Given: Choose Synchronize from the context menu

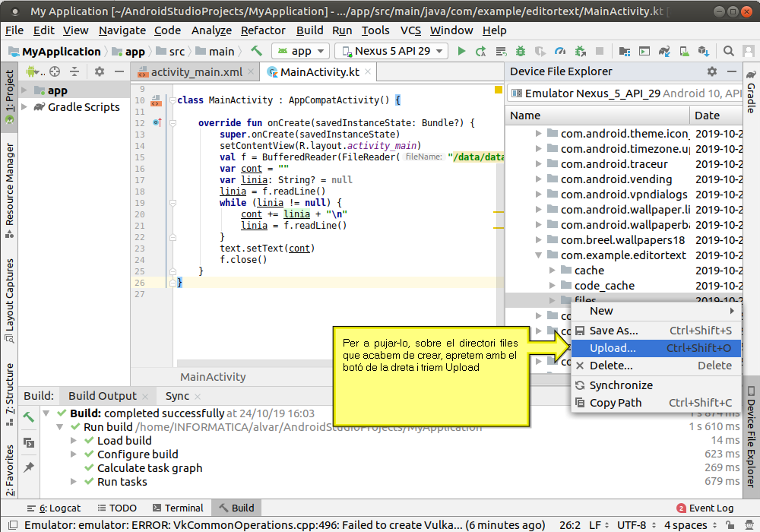Looking at the screenshot, I should click(657, 385).
